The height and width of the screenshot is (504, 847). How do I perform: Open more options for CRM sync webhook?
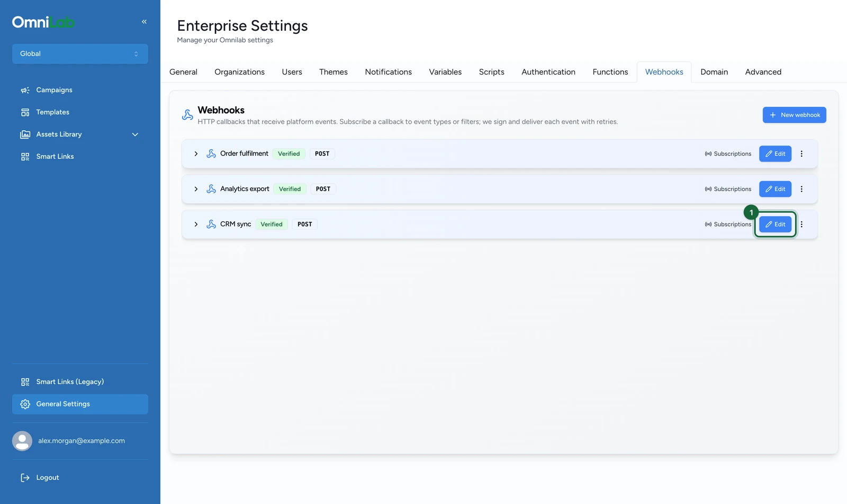pyautogui.click(x=801, y=224)
